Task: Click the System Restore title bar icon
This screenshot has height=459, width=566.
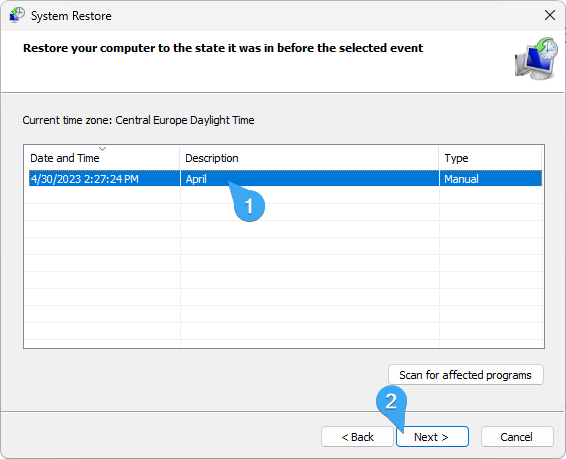Action: pos(16,15)
